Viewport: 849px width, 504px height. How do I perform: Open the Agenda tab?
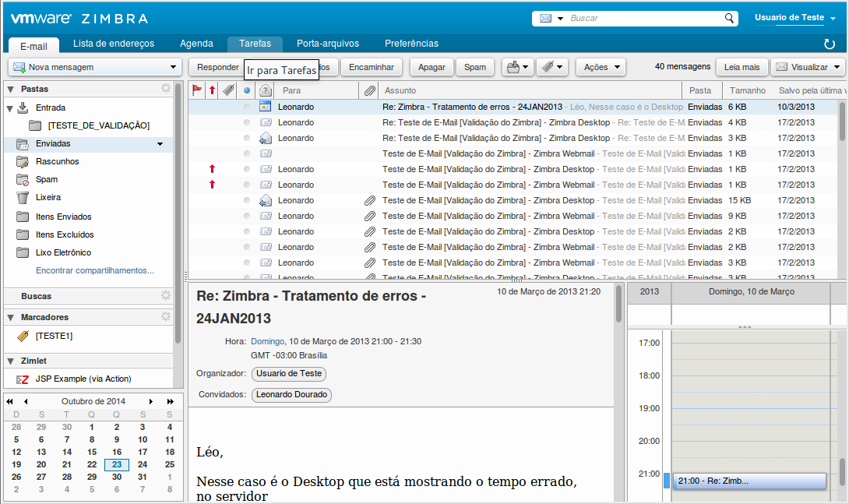pyautogui.click(x=196, y=44)
